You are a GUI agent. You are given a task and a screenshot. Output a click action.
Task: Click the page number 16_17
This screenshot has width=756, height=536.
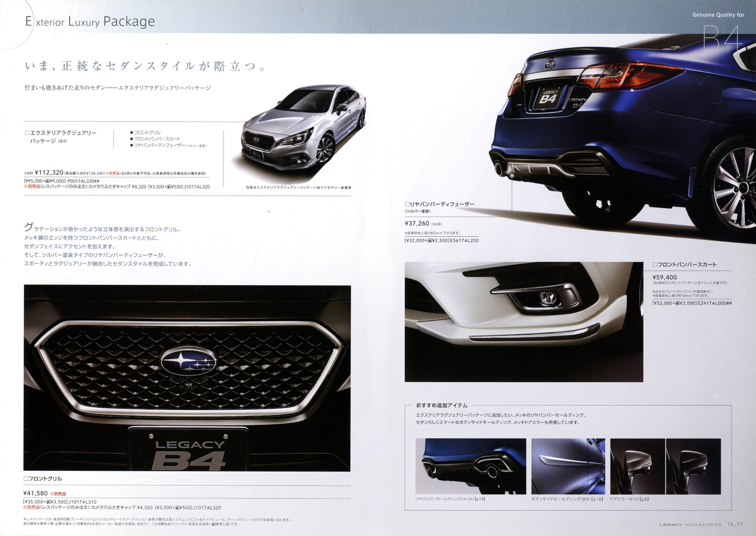click(735, 524)
